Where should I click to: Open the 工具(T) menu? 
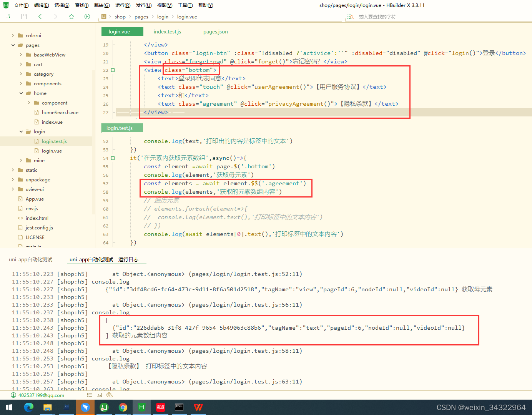[x=185, y=5]
